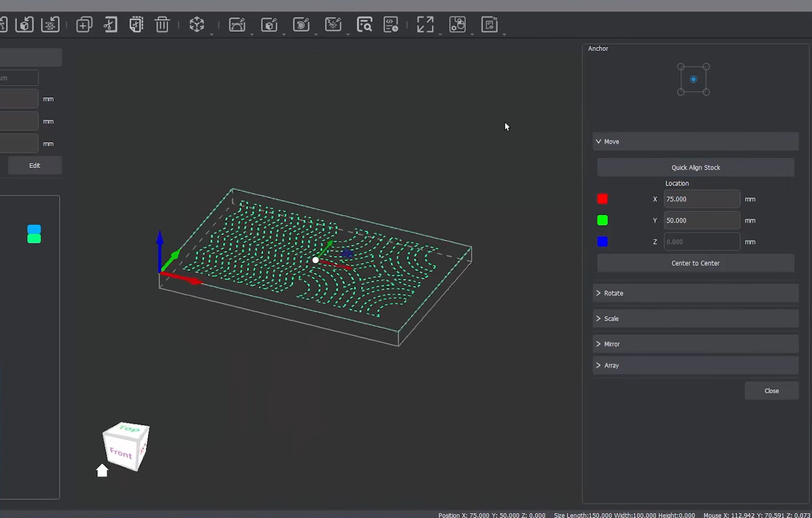812x518 pixels.
Task: Click the Duplicate (plus on squares) toolbar icon
Action: tap(84, 25)
